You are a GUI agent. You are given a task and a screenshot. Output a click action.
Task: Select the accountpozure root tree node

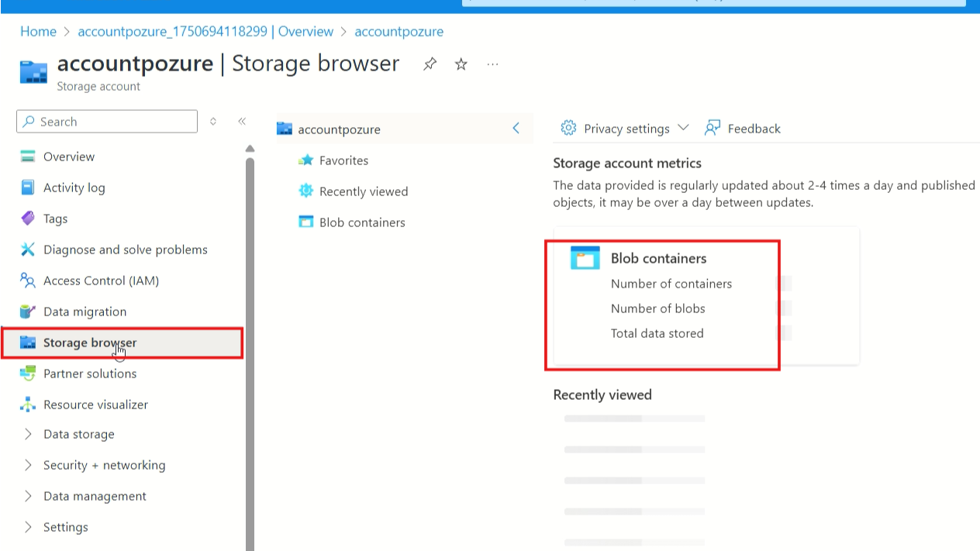[x=339, y=129]
